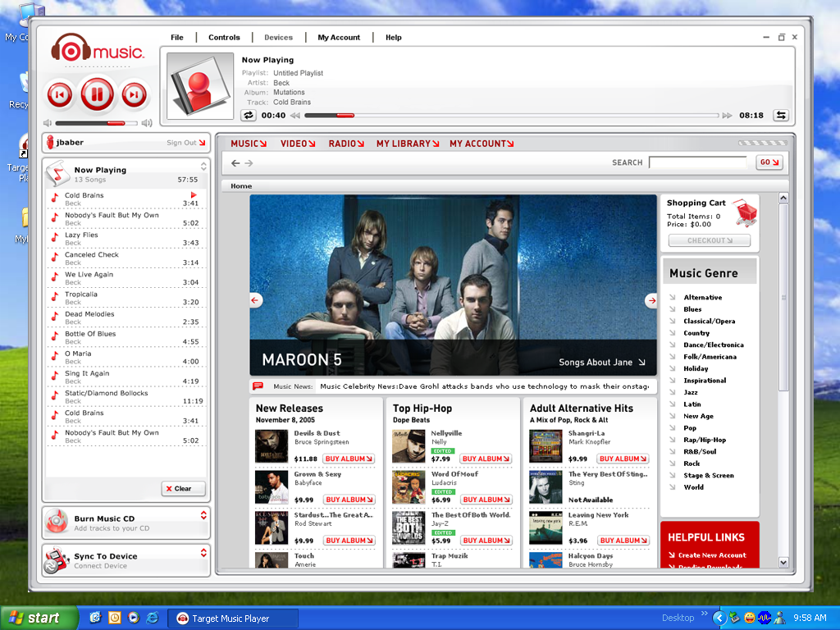Select Tropicalia track in playlist
The width and height of the screenshot is (840, 630).
[x=126, y=298]
